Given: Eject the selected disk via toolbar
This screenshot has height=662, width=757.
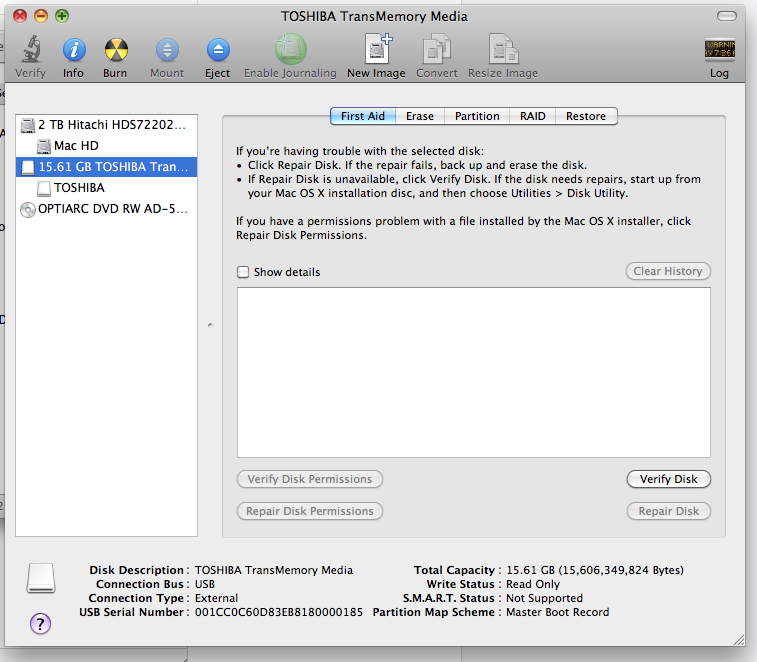Looking at the screenshot, I should click(218, 49).
